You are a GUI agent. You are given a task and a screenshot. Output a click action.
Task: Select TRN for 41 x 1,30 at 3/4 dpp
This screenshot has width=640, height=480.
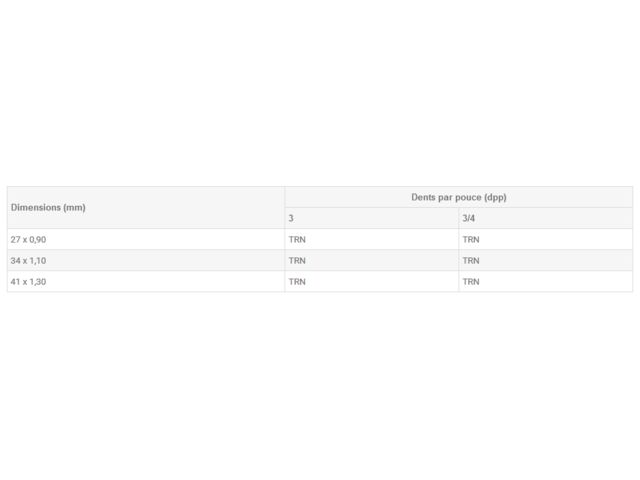(471, 282)
